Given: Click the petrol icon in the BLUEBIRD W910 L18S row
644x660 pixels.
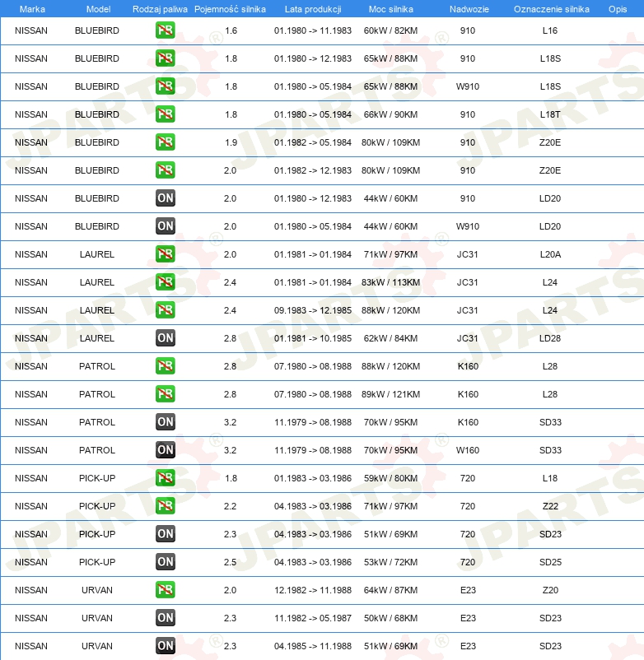Looking at the screenshot, I should (x=165, y=86).
